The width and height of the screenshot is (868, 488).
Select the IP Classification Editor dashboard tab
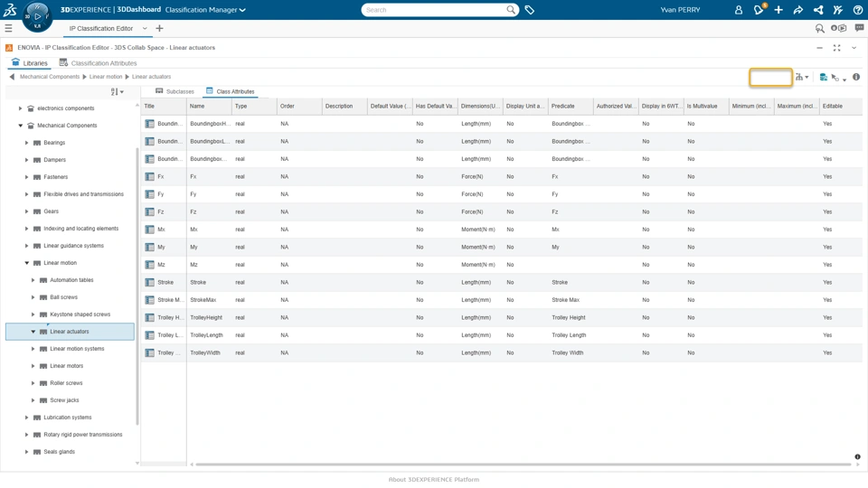tap(100, 28)
